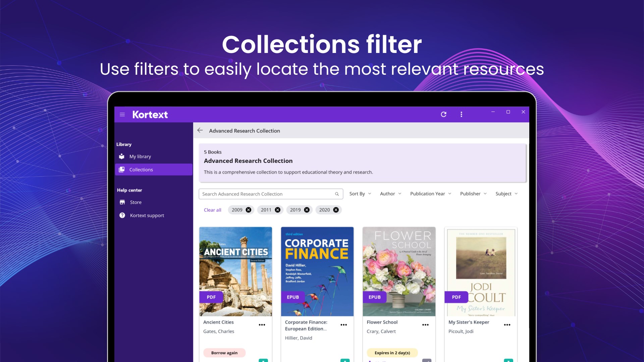Remove the 2011 filter chip
This screenshot has height=362, width=644.
pos(278,210)
